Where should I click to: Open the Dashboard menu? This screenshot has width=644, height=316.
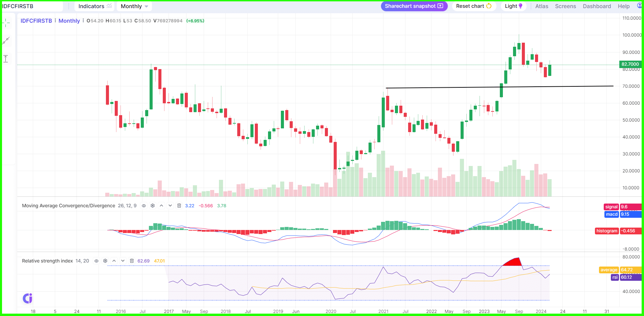[597, 6]
